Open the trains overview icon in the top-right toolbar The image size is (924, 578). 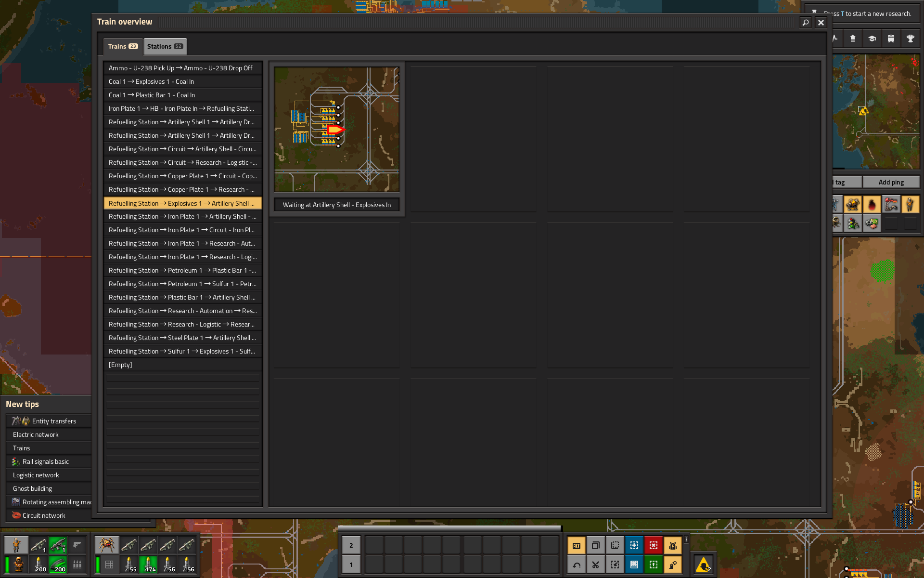pyautogui.click(x=891, y=39)
